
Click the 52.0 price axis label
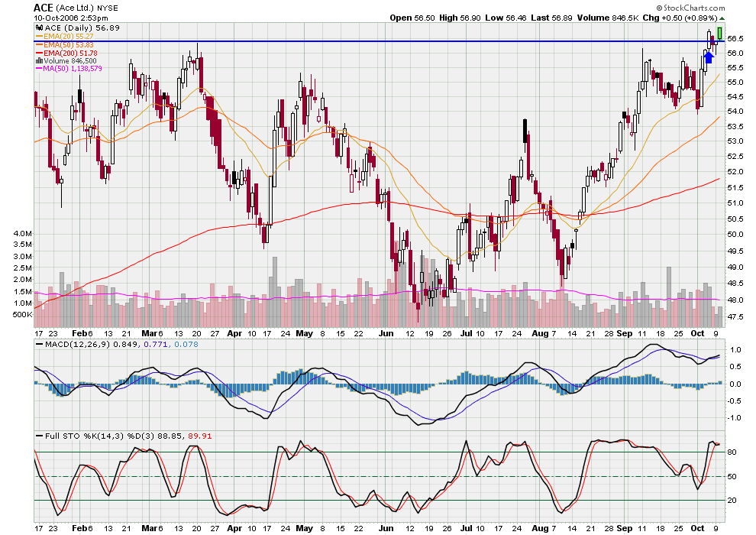(x=735, y=172)
